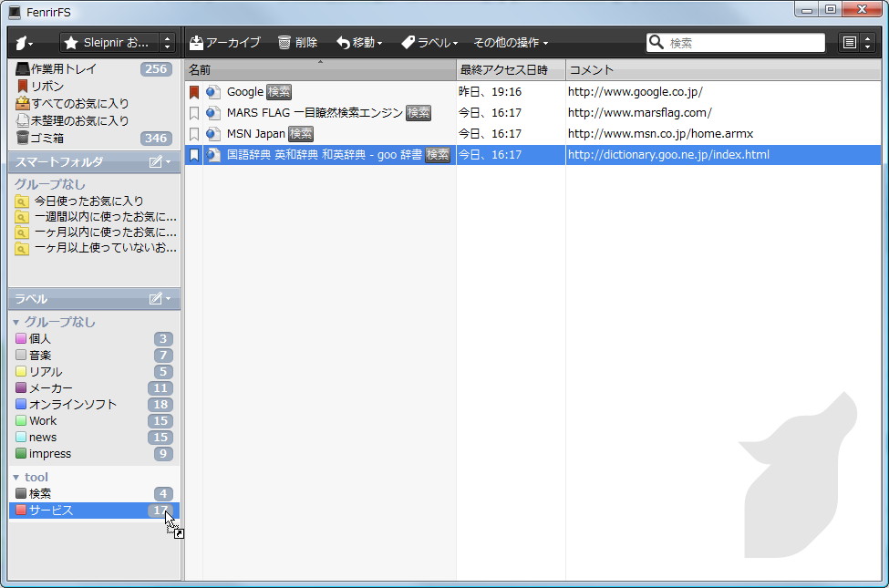Viewport: 889px width, 588px height.
Task: Click the 検索 tag on Google row
Action: point(279,92)
